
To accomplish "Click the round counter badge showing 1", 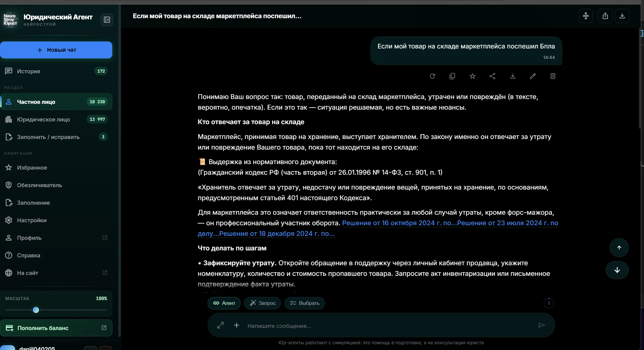I will click(x=549, y=303).
